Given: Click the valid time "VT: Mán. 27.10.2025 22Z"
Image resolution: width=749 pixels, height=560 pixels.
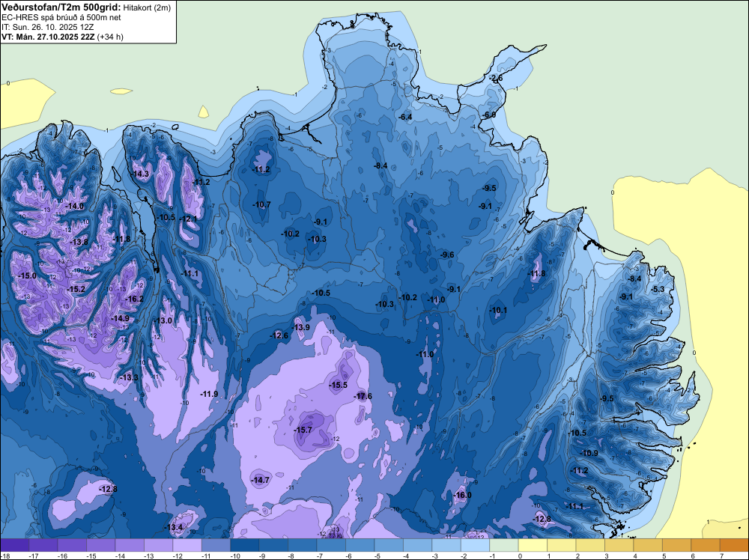Looking at the screenshot, I should pyautogui.click(x=48, y=37).
